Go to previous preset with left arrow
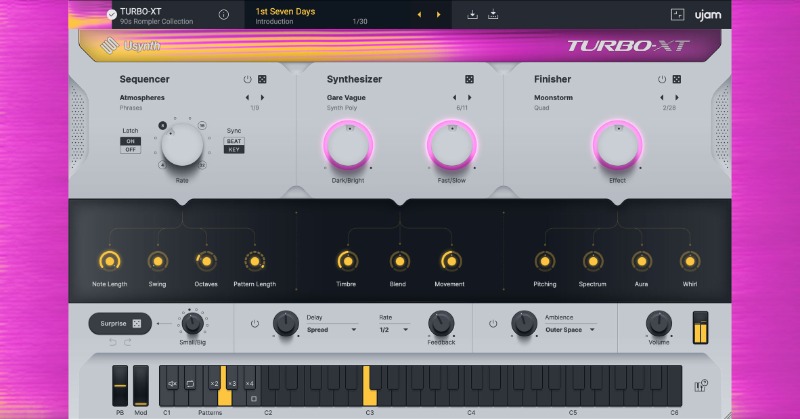 tap(419, 15)
